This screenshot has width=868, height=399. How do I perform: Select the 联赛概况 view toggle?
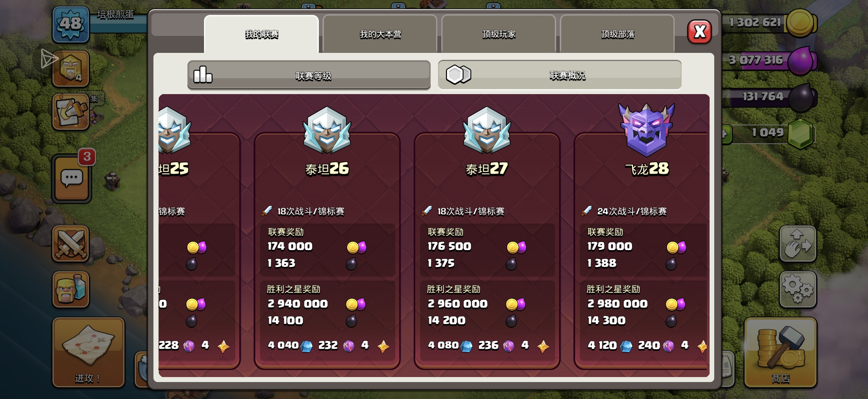point(560,75)
